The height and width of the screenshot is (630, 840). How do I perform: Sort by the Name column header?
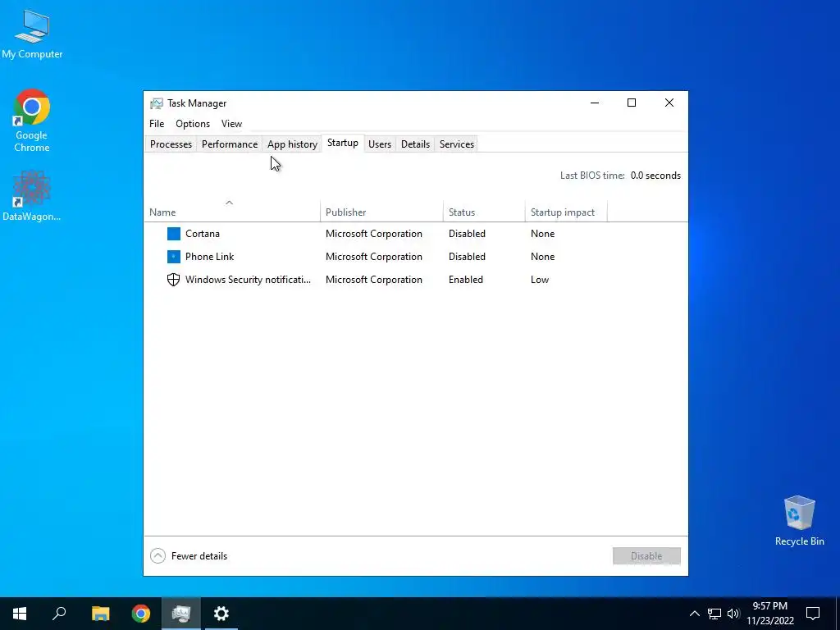[232, 212]
